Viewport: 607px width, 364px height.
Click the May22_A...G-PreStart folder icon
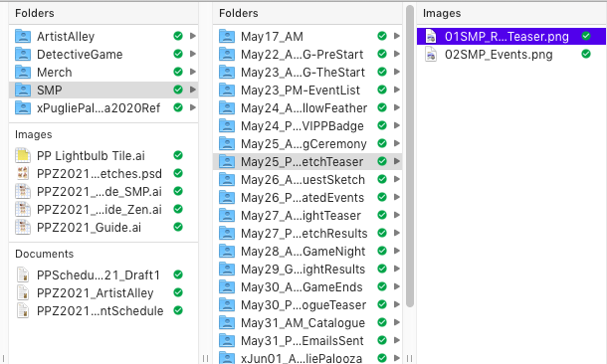227,54
